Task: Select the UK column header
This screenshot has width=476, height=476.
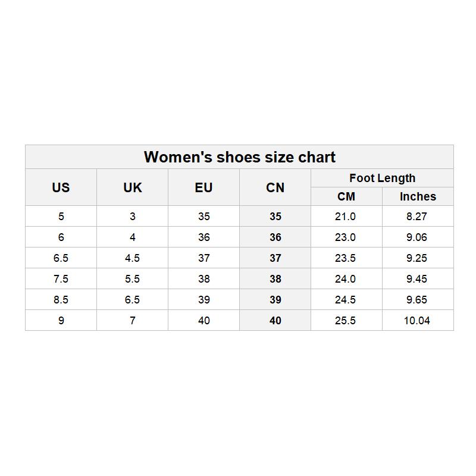Action: tap(132, 187)
